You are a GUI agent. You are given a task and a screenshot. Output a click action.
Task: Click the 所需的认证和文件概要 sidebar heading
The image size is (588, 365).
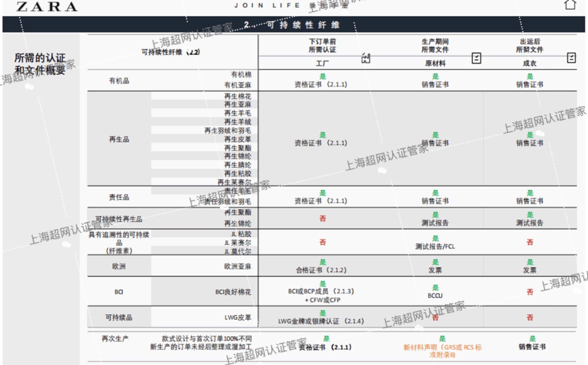(x=40, y=64)
